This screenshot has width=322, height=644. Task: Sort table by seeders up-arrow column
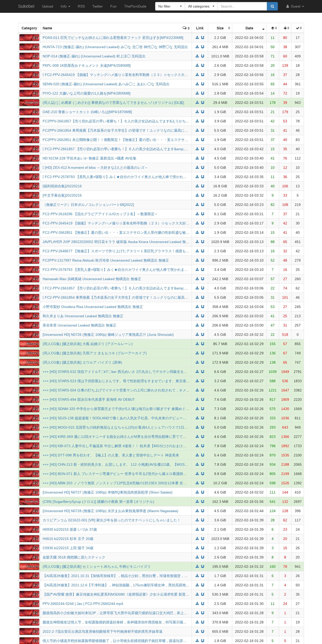coord(273,28)
